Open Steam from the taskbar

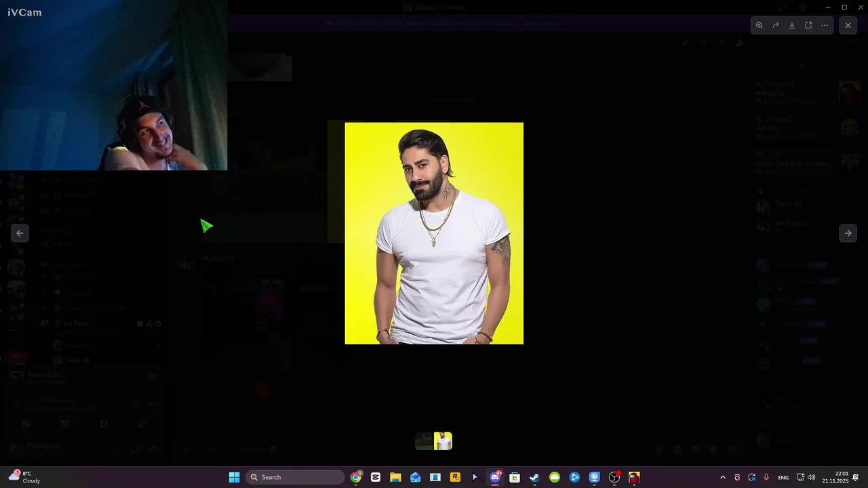pyautogui.click(x=534, y=477)
